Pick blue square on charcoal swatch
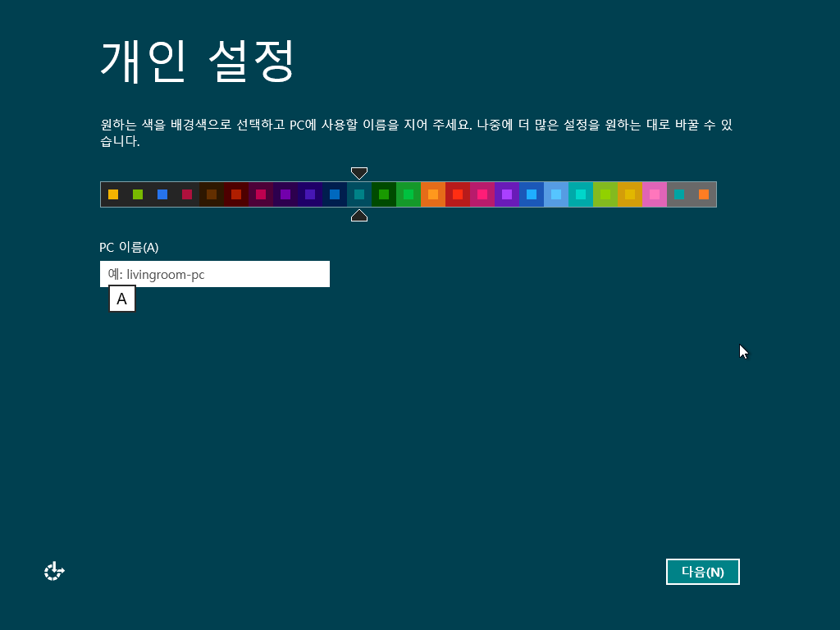This screenshot has height=630, width=840. tap(162, 194)
